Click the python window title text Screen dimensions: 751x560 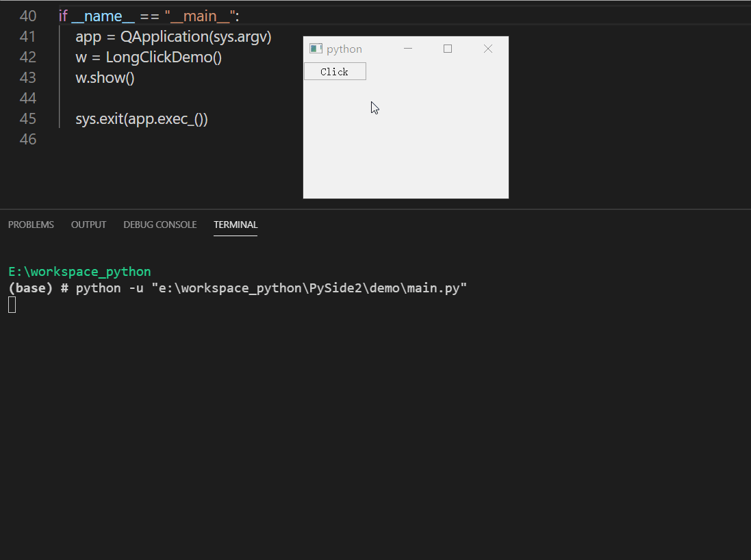[344, 48]
